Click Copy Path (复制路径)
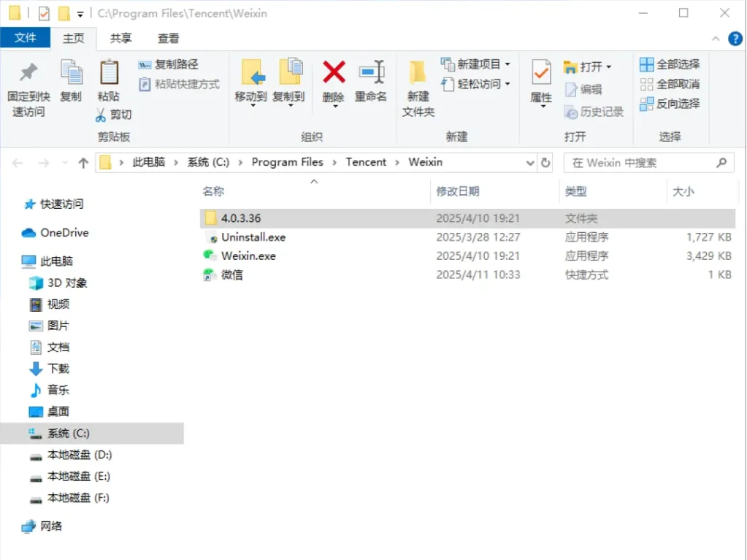Viewport: 747px width, 560px height. point(168,64)
